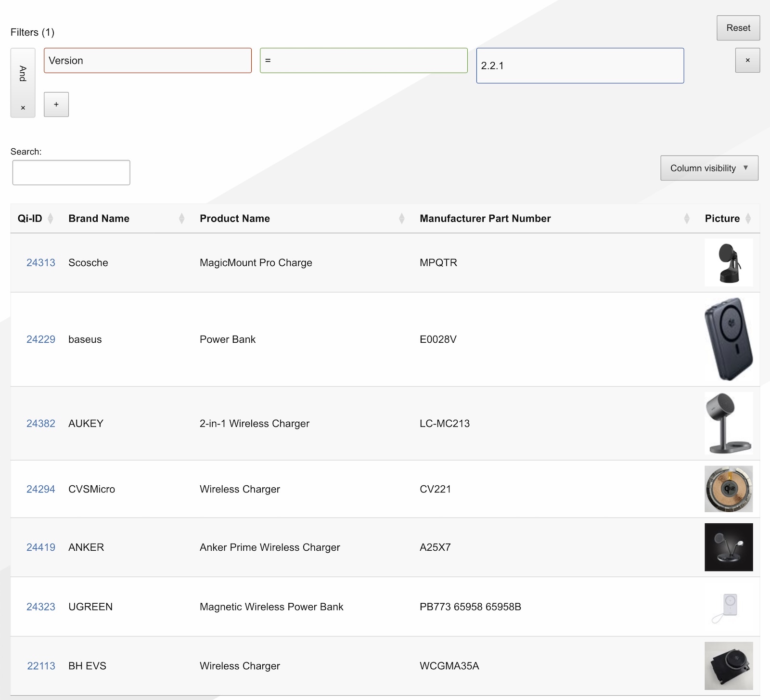The height and width of the screenshot is (700, 770).
Task: Remove the Version filter condition
Action: [x=747, y=61]
